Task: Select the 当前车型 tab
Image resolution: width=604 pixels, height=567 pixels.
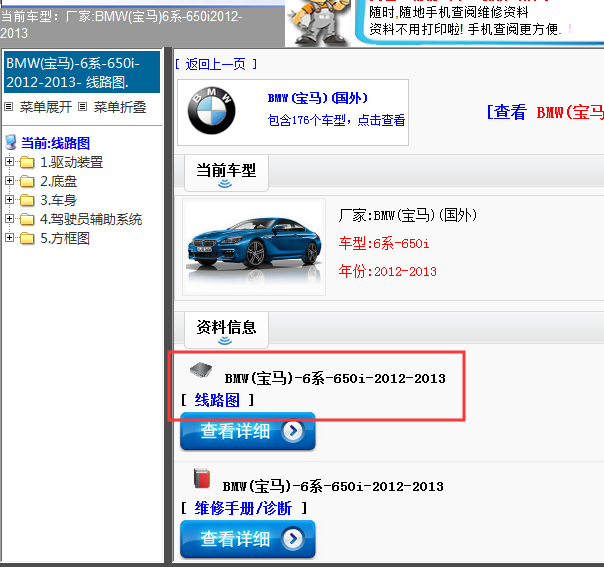Action: (226, 173)
